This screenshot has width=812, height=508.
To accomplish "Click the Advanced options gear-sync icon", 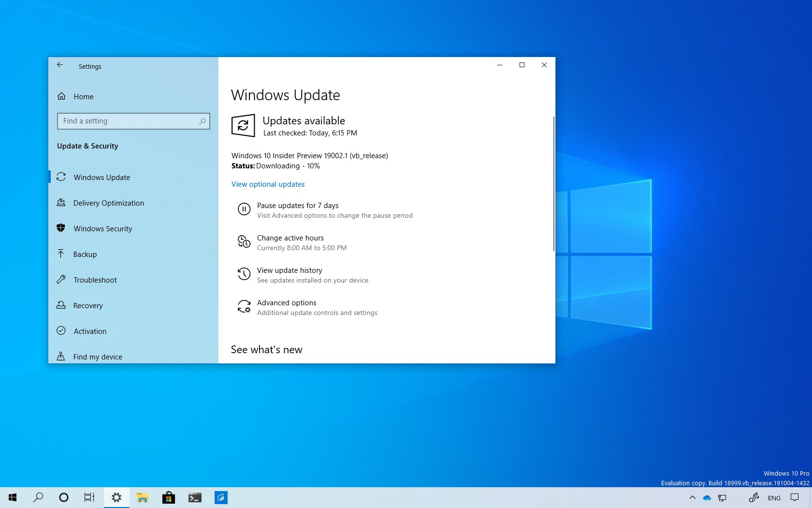I will 244,307.
